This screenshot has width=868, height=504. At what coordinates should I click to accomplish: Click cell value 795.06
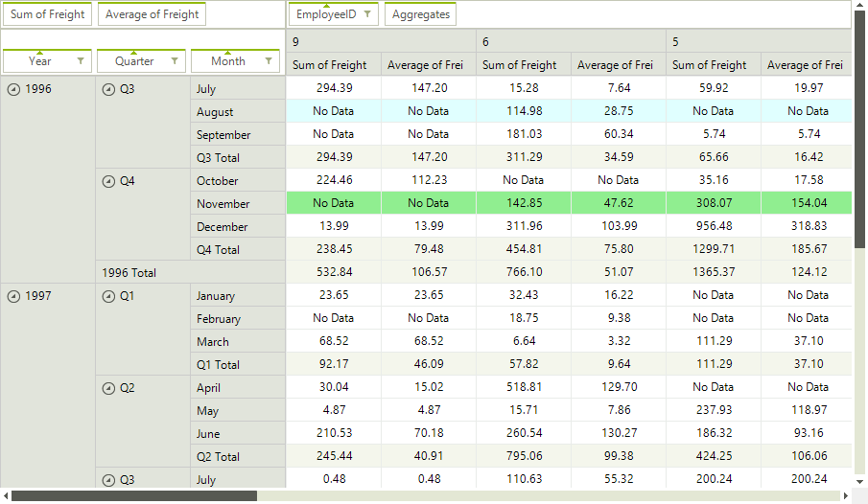click(x=524, y=456)
